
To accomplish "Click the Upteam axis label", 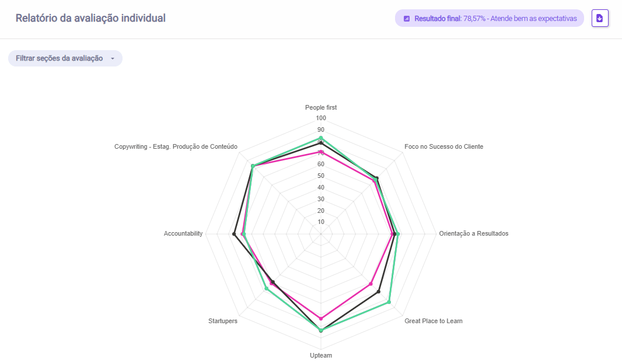I will (x=321, y=355).
